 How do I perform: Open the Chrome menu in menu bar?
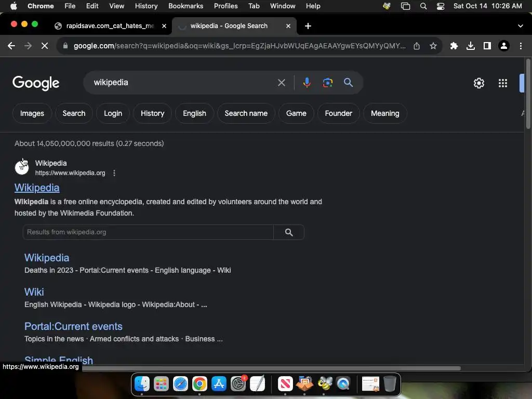[41, 6]
